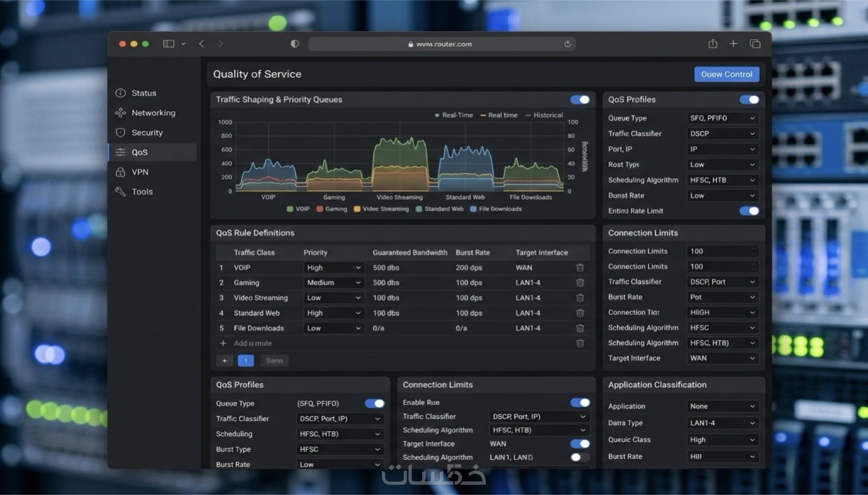Click the second Connection Limits 100 field
Viewport: 868px width, 495px height.
pos(722,266)
